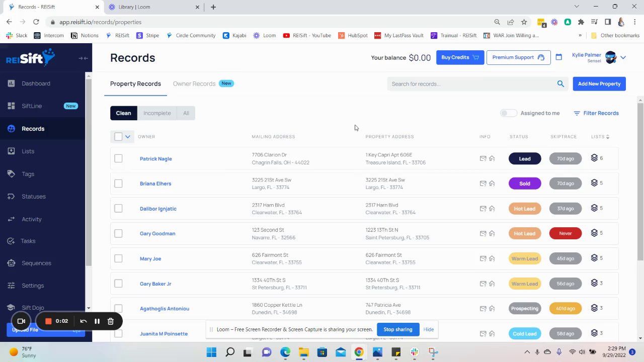The height and width of the screenshot is (362, 644).
Task: Select the Incomplete records filter tab
Action: coord(157,113)
